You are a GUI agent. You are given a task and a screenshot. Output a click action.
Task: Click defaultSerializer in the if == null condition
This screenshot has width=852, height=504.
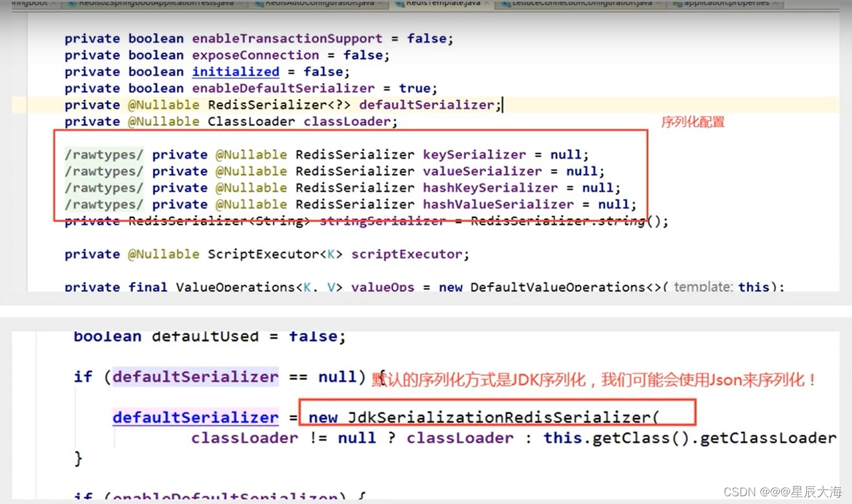(196, 377)
